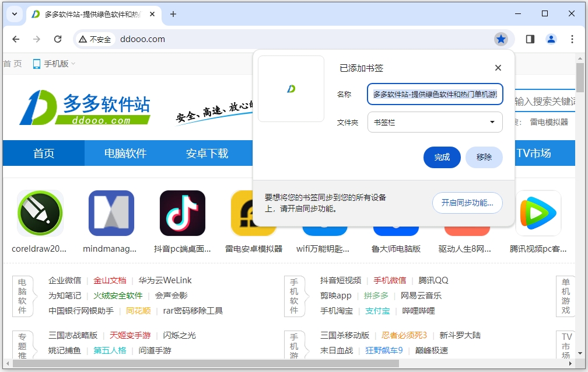The width and height of the screenshot is (588, 372).
Task: Open the 火绒安全软件 link
Action: [118, 296]
